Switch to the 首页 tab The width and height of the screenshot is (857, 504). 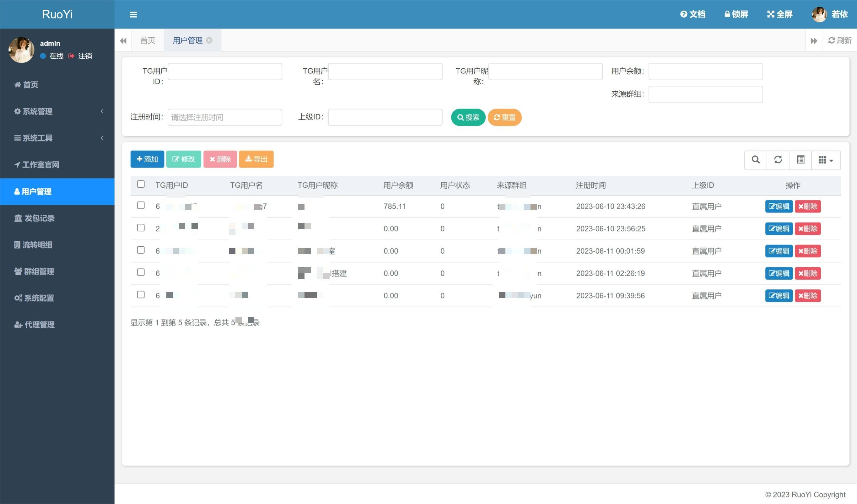148,40
